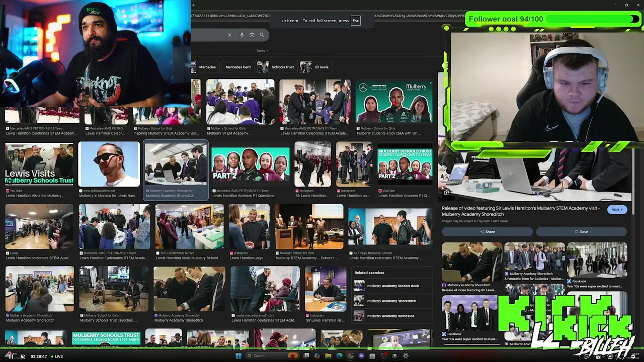Open the Learn more copyright link
The height and width of the screenshot is (362, 644).
(499, 221)
